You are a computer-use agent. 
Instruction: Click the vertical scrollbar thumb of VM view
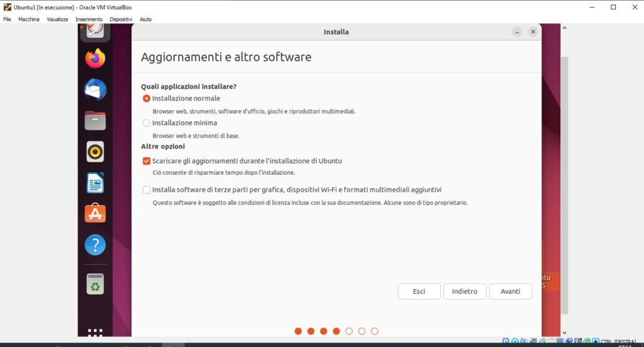coord(565,185)
